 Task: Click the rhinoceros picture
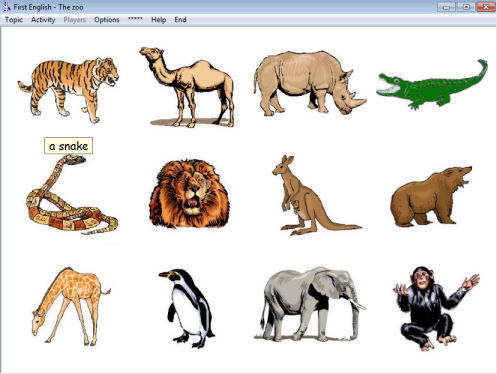coord(310,83)
